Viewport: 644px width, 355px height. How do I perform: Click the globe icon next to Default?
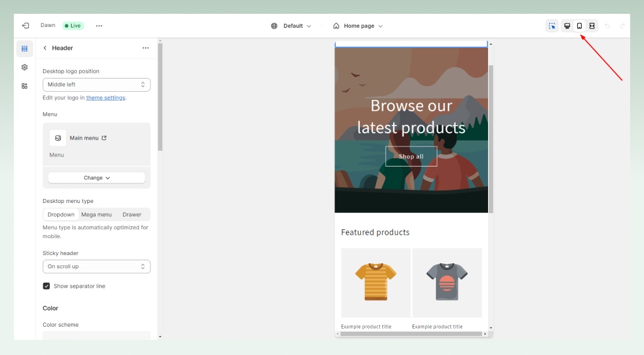click(274, 26)
